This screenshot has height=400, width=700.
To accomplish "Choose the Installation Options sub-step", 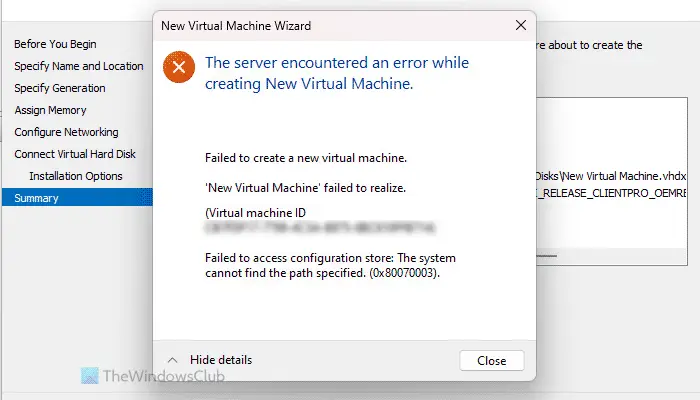I will 76,176.
